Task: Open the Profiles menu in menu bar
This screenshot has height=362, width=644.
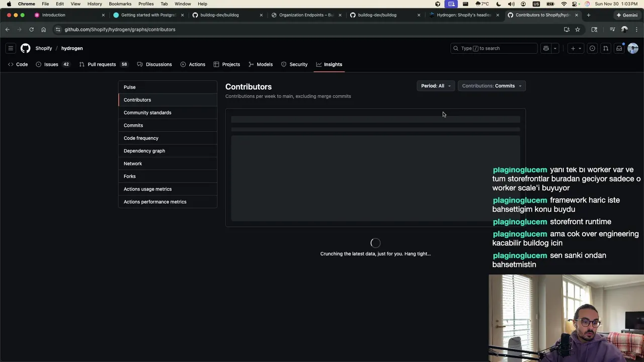Action: [x=146, y=4]
